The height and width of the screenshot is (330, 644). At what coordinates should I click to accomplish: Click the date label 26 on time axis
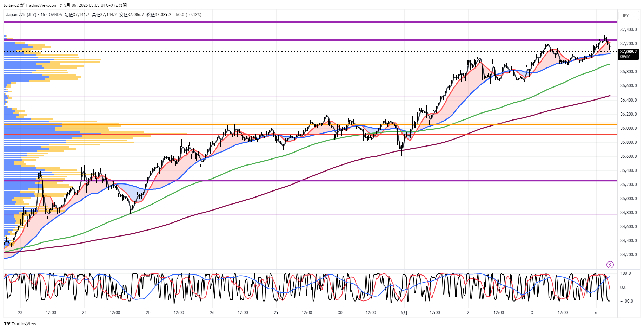coord(212,313)
